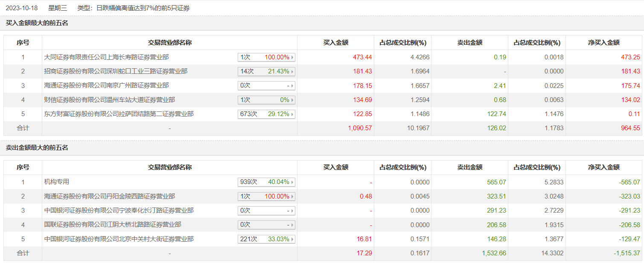
Task: Expand the 1次 0% box for 财信证券
Action: (266, 100)
